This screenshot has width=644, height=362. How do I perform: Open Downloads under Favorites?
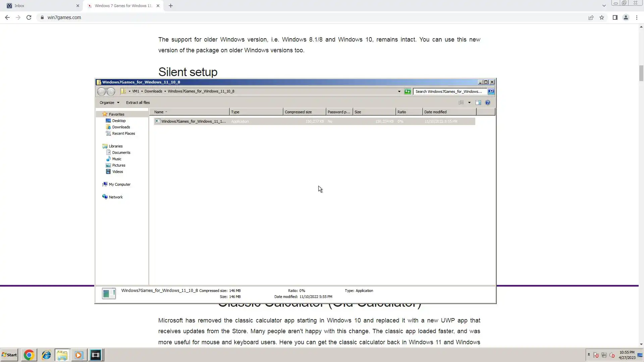coord(121,127)
